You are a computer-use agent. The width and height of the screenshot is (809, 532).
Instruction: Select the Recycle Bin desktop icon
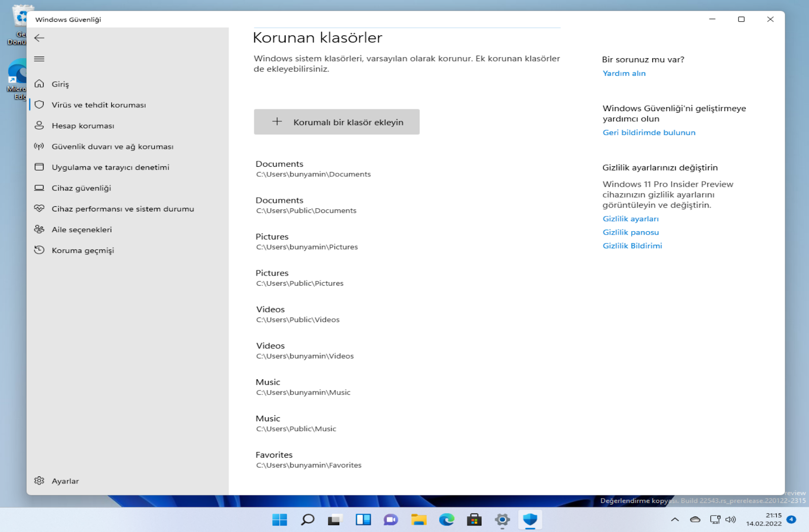point(17,25)
